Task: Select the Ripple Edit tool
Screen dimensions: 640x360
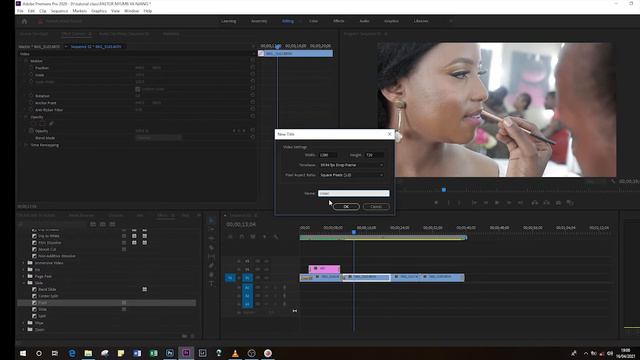Action: point(211,238)
